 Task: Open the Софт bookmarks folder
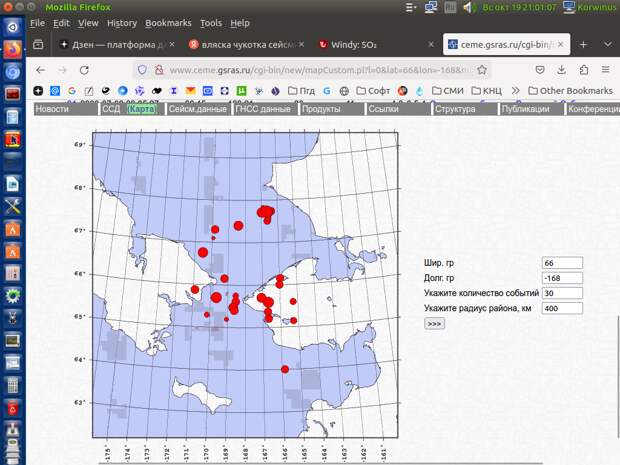[x=373, y=91]
